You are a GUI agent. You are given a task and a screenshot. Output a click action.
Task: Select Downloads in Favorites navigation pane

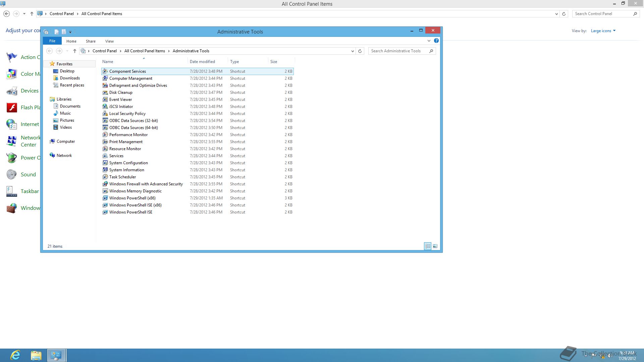tap(70, 78)
